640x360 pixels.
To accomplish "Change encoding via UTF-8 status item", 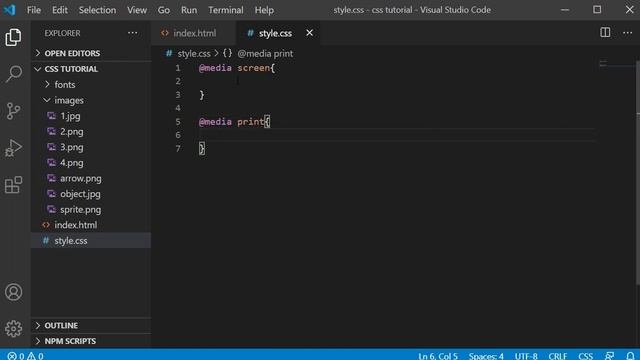I will pos(526,356).
